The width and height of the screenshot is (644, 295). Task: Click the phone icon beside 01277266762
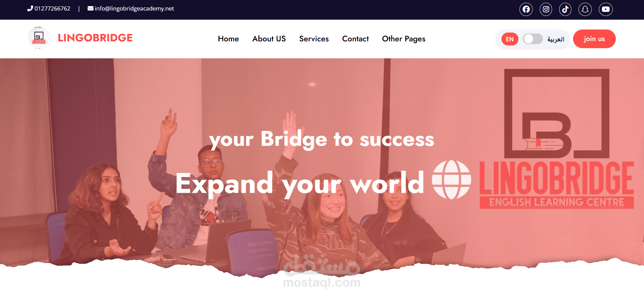[x=30, y=8]
